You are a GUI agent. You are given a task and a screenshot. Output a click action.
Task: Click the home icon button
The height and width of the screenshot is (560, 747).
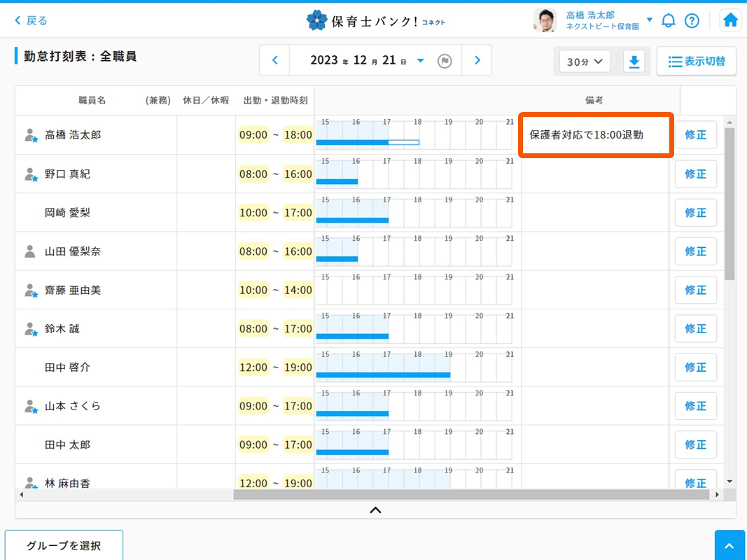pyautogui.click(x=730, y=20)
